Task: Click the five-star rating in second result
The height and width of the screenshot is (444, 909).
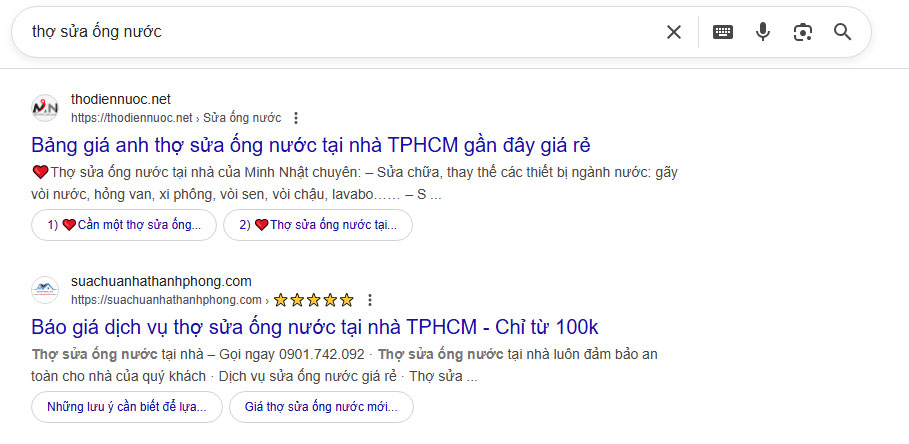Action: 314,300
